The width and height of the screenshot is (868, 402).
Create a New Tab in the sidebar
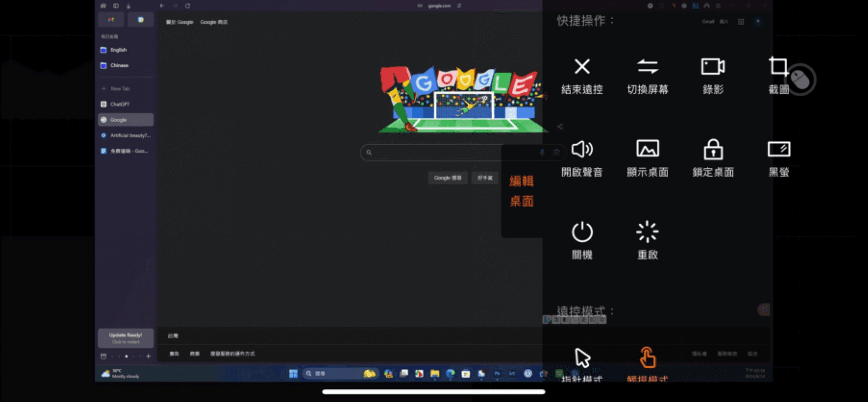click(126, 88)
